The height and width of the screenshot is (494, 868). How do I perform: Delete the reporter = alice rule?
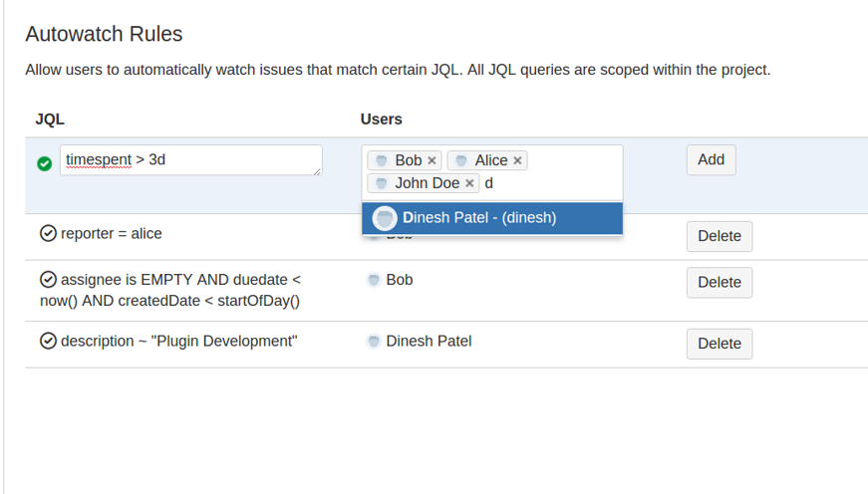[719, 236]
